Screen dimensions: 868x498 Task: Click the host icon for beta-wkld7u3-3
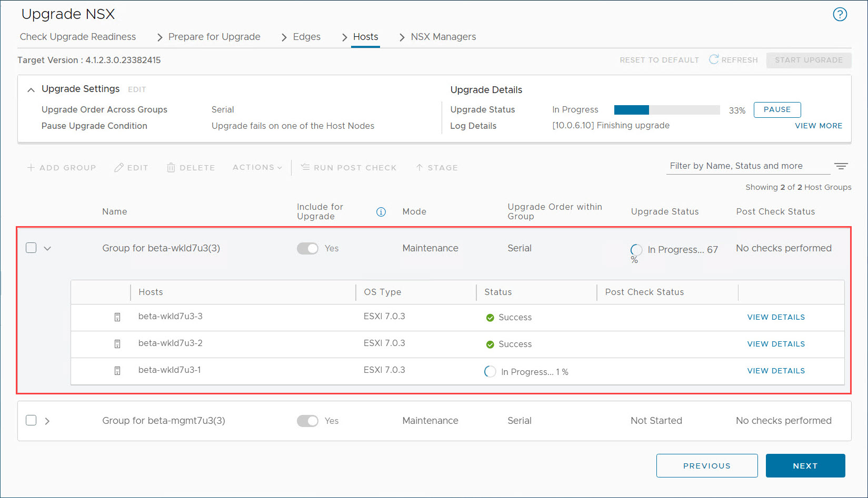117,317
